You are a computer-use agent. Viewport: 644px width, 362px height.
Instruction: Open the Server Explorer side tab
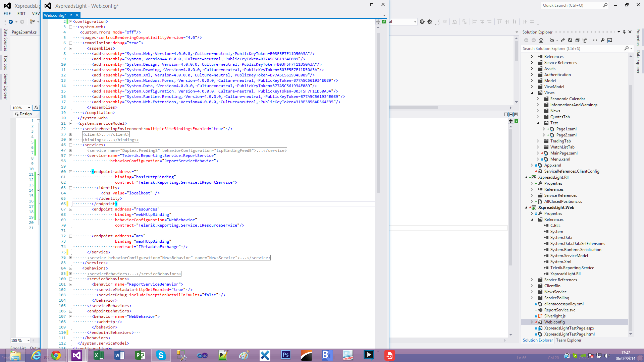5,86
